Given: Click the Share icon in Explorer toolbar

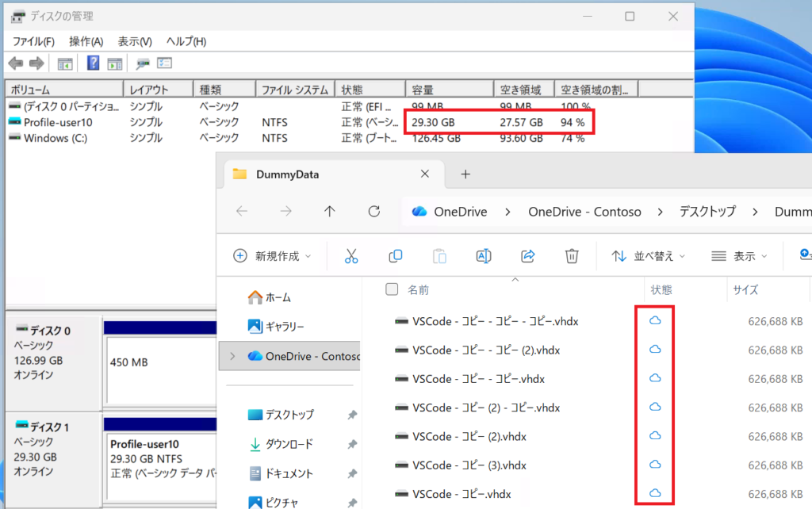Looking at the screenshot, I should point(527,256).
